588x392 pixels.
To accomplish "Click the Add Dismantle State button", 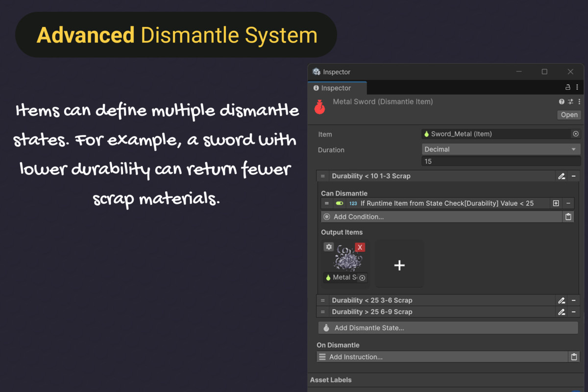I will click(x=448, y=328).
